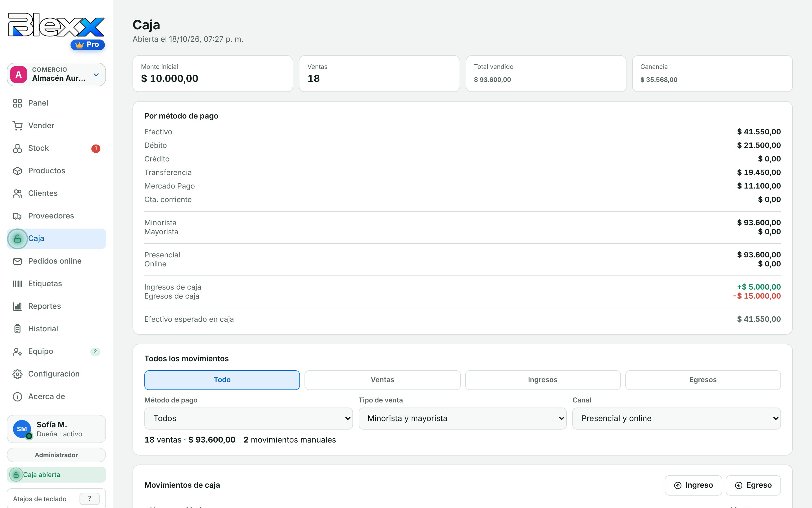The width and height of the screenshot is (812, 508).
Task: Click the Vender shopping cart icon
Action: pyautogui.click(x=17, y=126)
